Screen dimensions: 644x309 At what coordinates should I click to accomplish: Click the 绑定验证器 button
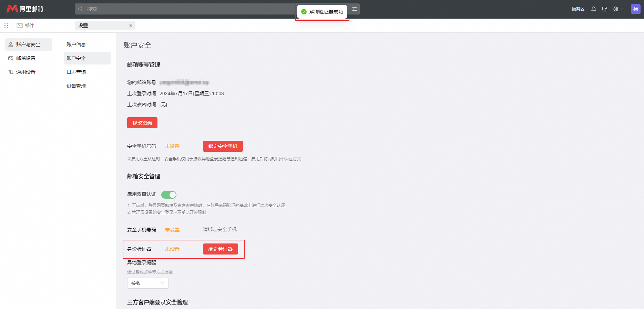point(220,249)
